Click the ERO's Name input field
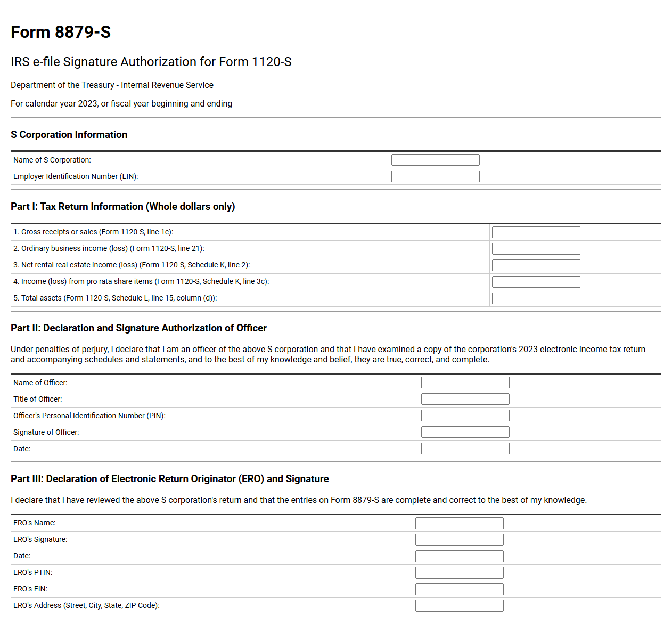The width and height of the screenshot is (672, 625). tap(459, 523)
